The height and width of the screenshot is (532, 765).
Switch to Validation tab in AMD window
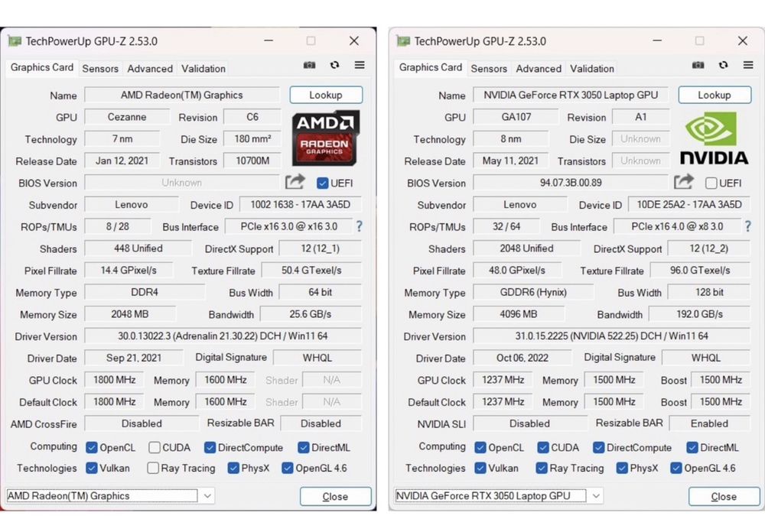click(203, 69)
